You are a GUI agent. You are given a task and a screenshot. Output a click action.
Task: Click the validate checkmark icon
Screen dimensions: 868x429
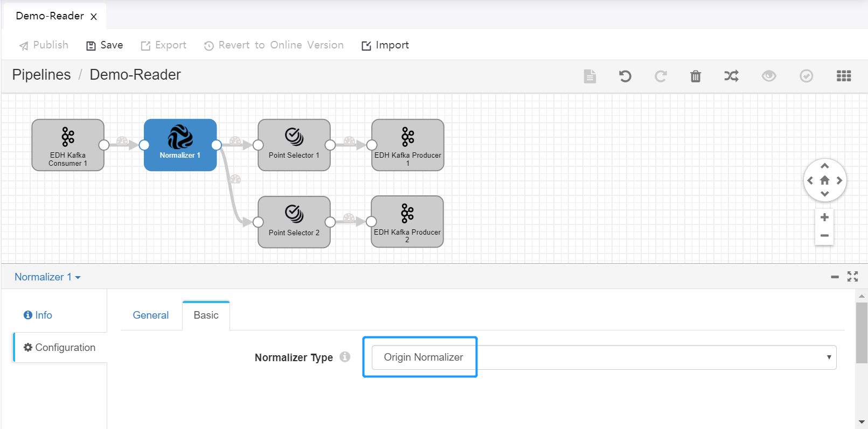(x=806, y=76)
